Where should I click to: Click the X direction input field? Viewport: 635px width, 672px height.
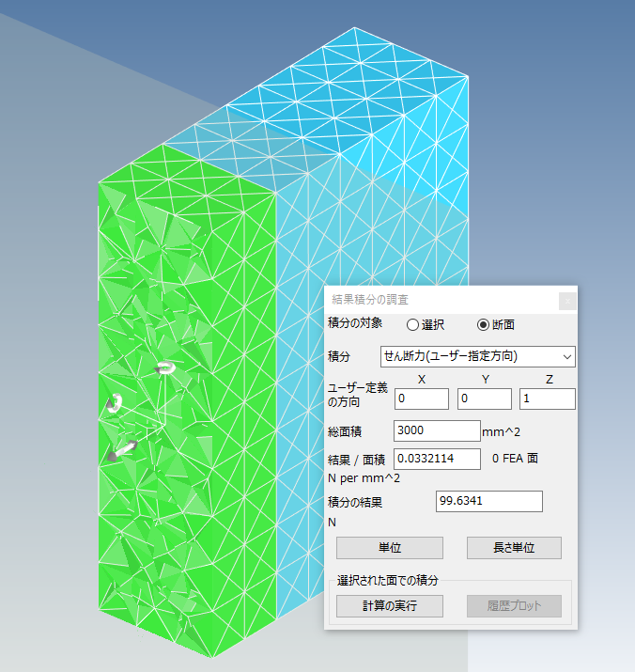pyautogui.click(x=422, y=399)
